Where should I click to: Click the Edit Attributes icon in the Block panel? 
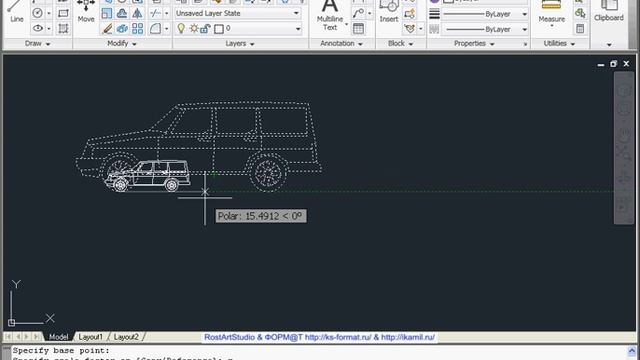(409, 29)
